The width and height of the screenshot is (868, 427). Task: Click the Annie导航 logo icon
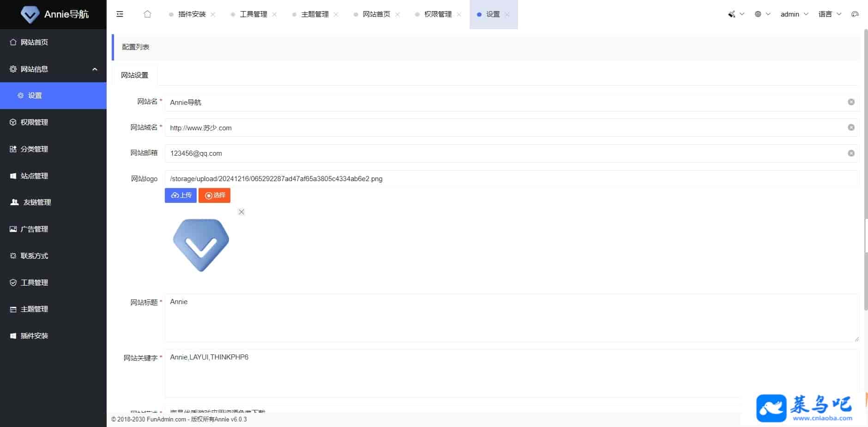click(x=30, y=15)
